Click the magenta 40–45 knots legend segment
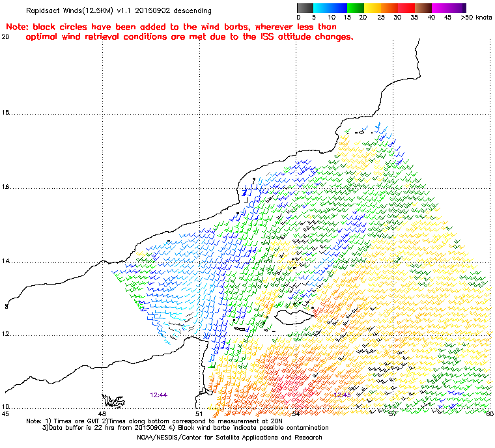Image resolution: width=495 pixels, height=448 pixels. [440, 8]
